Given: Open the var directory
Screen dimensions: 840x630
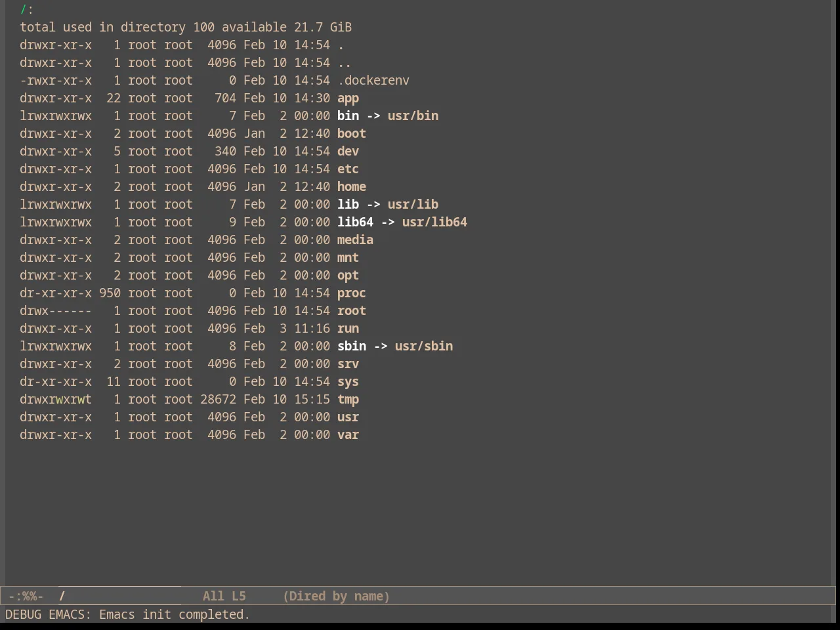Looking at the screenshot, I should tap(348, 435).
